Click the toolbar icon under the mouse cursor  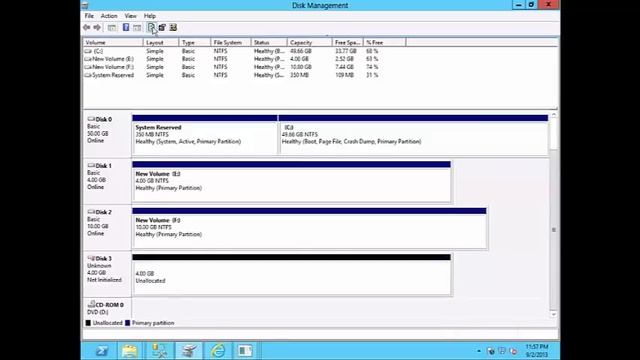pyautogui.click(x=151, y=27)
